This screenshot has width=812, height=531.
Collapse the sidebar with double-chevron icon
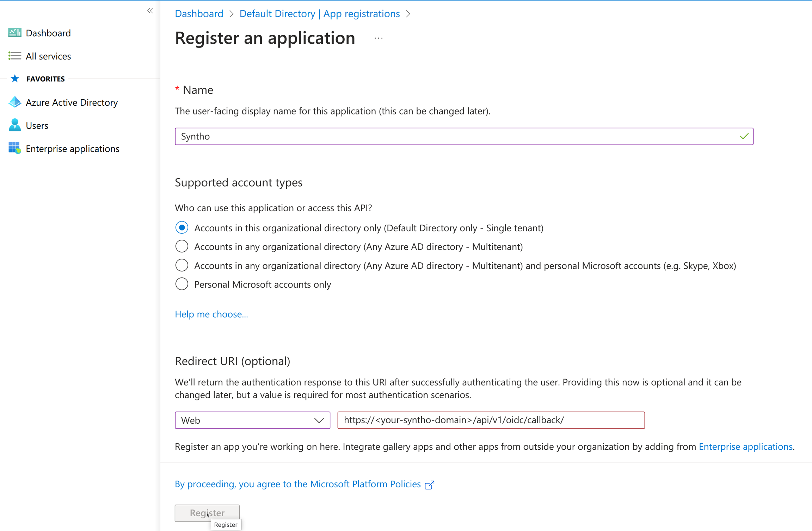(x=150, y=11)
